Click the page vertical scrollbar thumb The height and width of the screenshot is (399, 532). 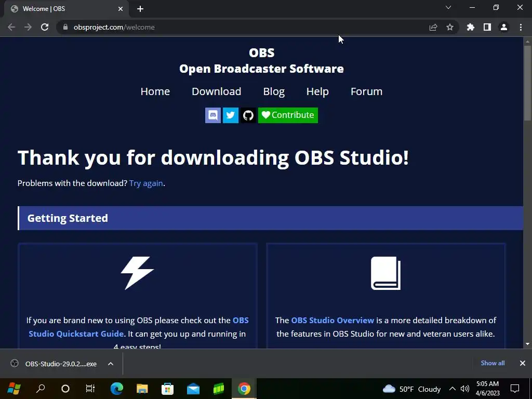pos(528,83)
